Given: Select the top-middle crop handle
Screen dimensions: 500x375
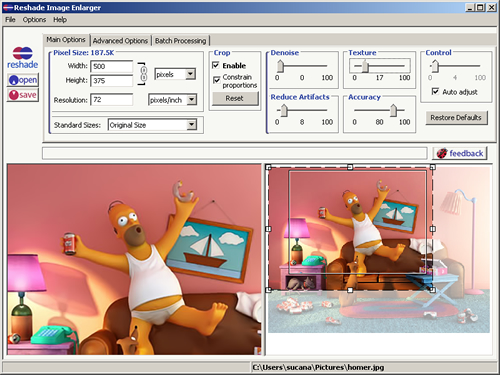Looking at the screenshot, I should tap(350, 167).
